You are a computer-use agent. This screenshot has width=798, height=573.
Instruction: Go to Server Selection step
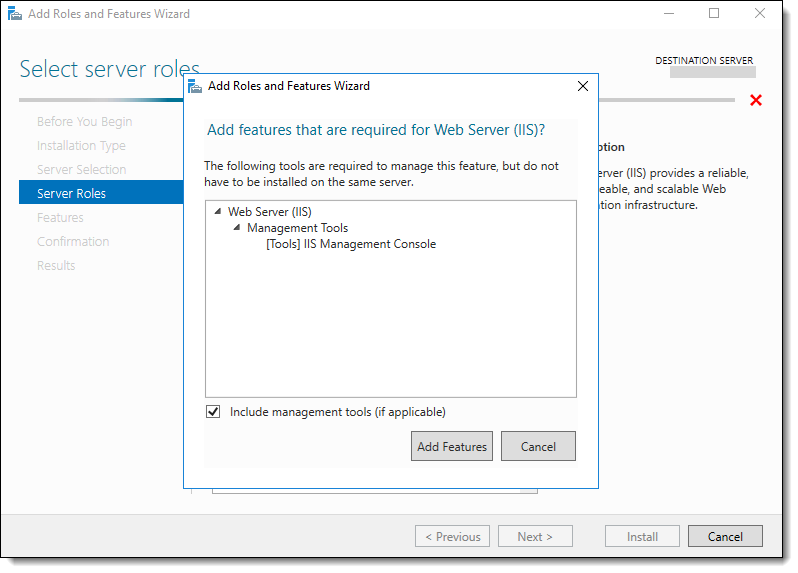(81, 169)
